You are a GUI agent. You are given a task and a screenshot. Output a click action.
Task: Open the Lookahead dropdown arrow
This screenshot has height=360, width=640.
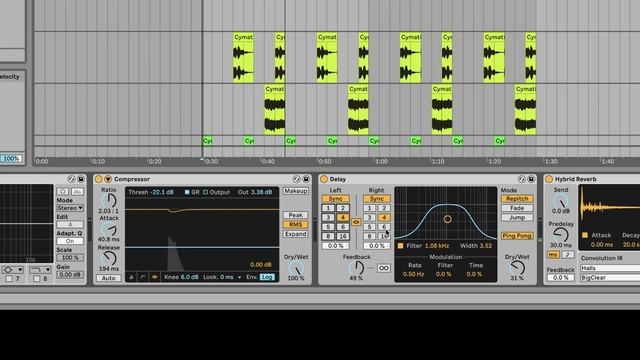point(240,277)
